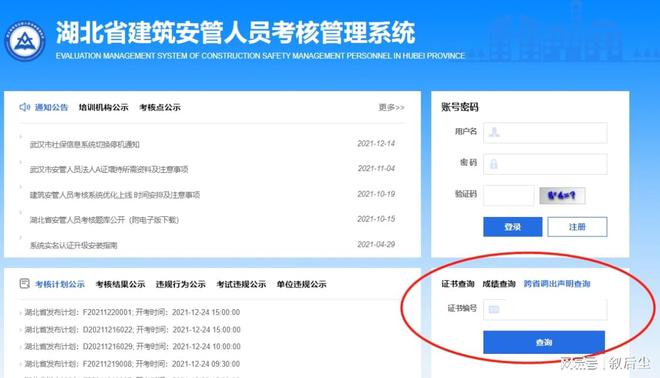The image size is (660, 378).
Task: Click the 账号密码 heading
Action: 460,107
